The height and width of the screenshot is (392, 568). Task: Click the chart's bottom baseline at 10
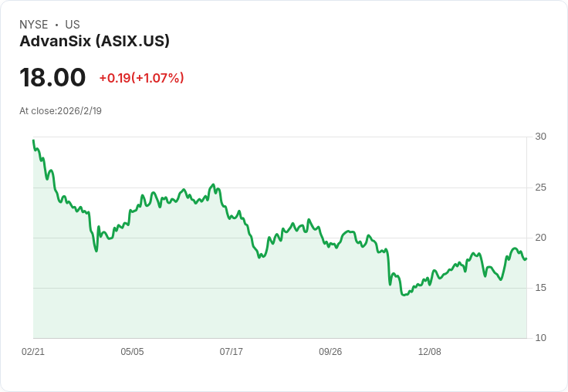coord(279,338)
